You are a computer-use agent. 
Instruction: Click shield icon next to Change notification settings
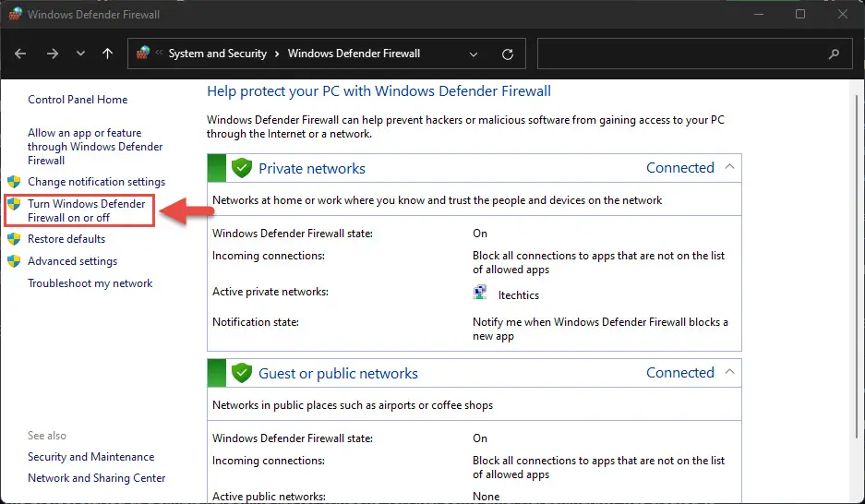[x=14, y=182]
